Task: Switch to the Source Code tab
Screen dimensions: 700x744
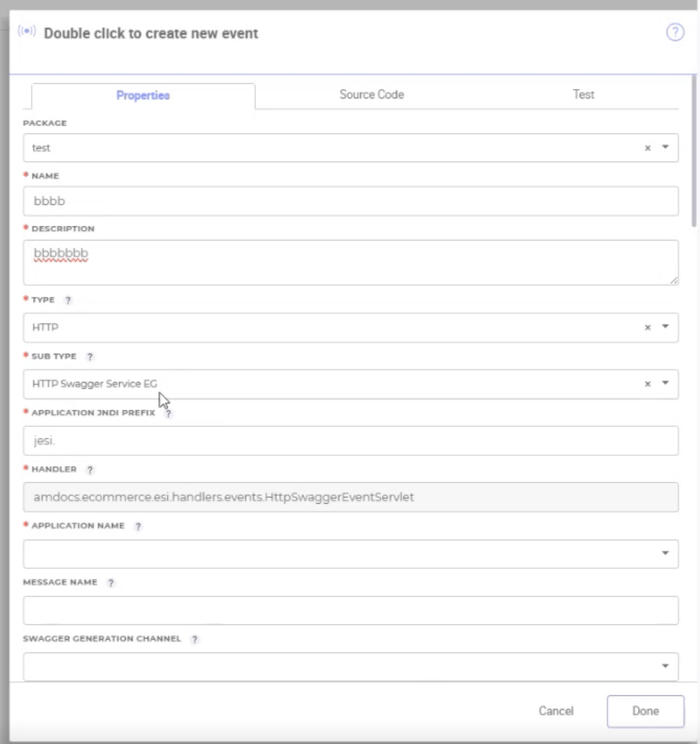Action: coord(371,95)
